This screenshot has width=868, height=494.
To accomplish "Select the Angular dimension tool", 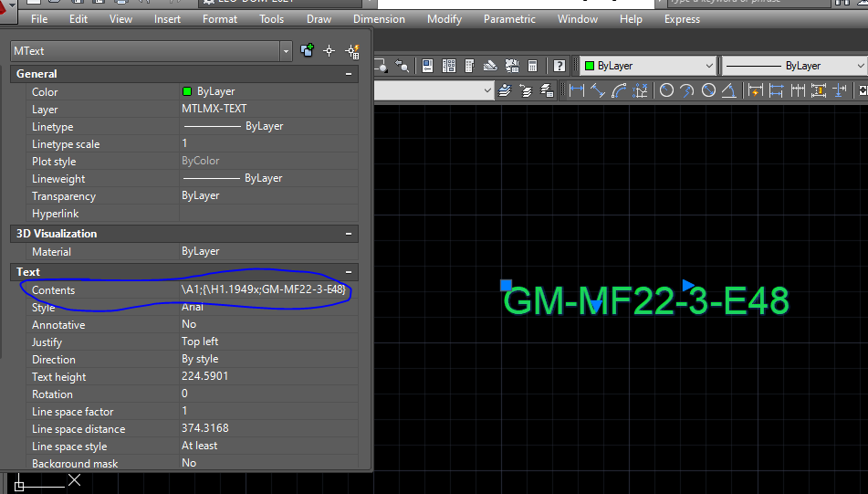I will tap(729, 90).
